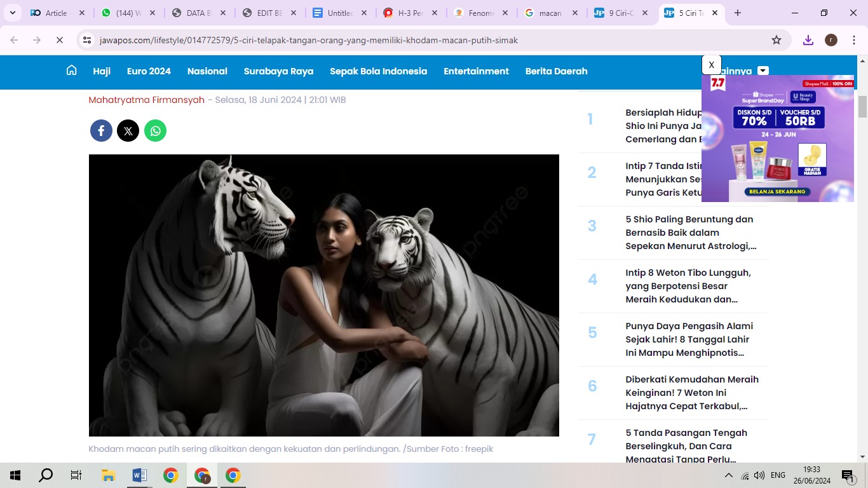
Task: Stop page loading in browser toolbar
Action: pos(59,40)
